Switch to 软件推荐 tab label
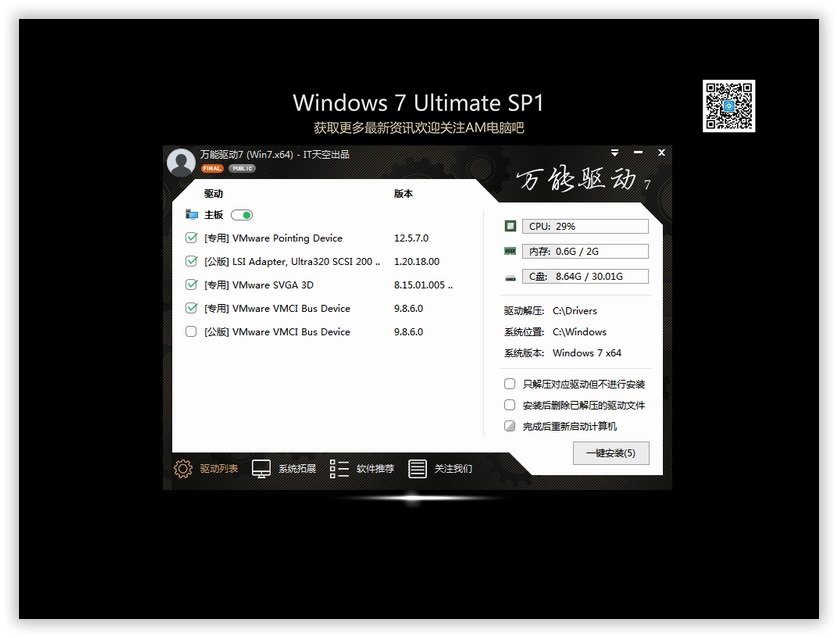This screenshot has height=638, width=838. point(375,469)
